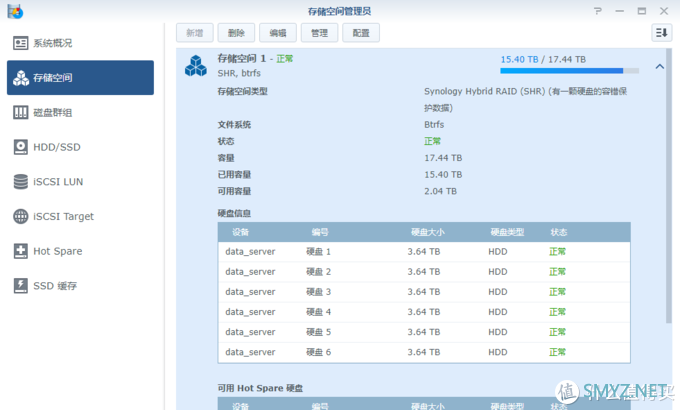Select the 硬盘 6 row
The height and width of the screenshot is (410, 680).
pyautogui.click(x=424, y=352)
